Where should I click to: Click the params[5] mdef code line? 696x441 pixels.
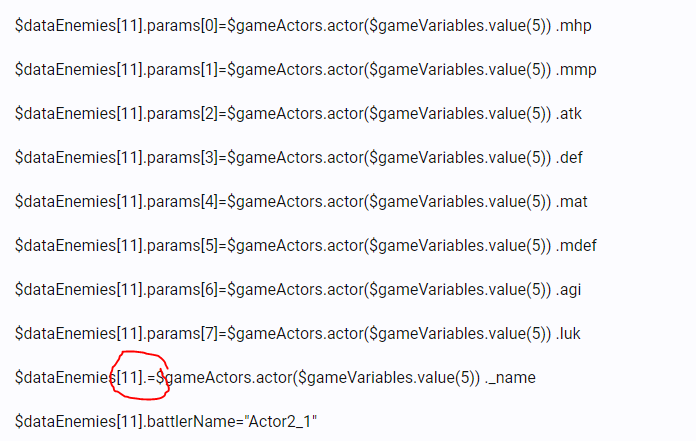coord(306,245)
